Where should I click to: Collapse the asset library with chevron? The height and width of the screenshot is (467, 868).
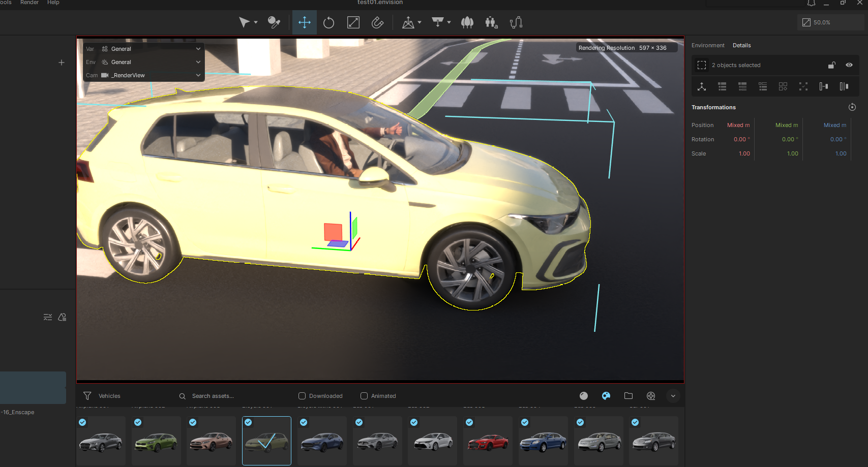[673, 396]
